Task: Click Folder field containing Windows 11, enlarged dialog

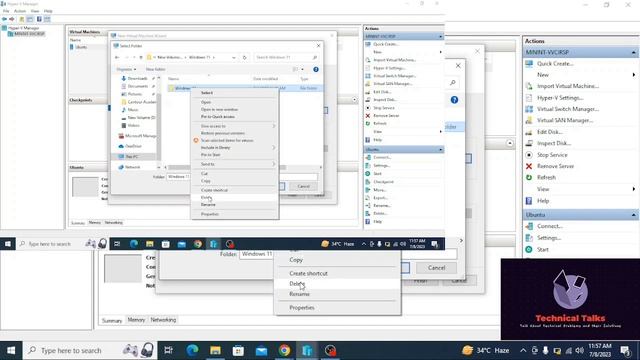Action: coord(348,254)
